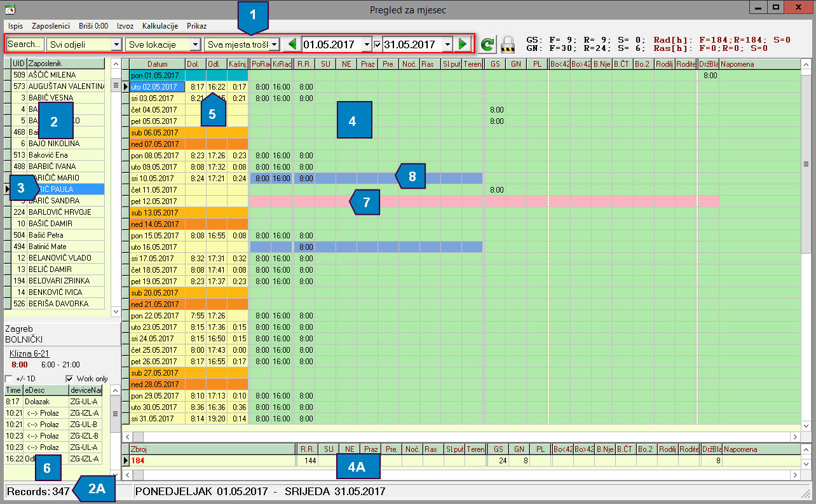Click the UID column header
Screen dimensions: 816x504
[x=19, y=64]
